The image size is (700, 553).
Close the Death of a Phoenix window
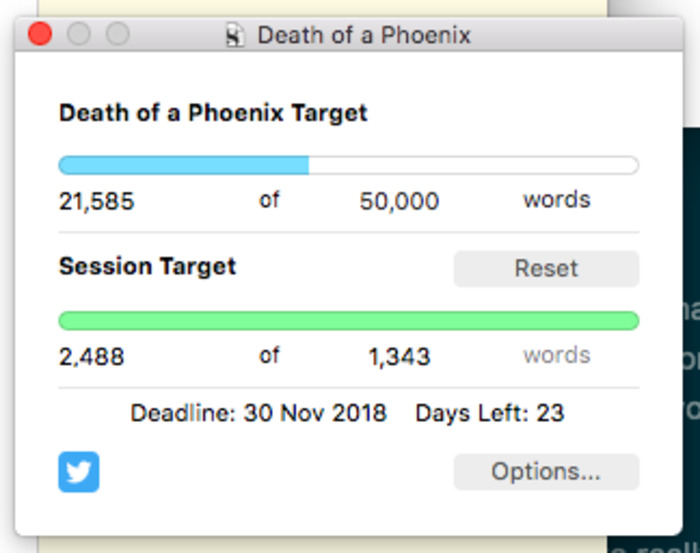coord(40,34)
